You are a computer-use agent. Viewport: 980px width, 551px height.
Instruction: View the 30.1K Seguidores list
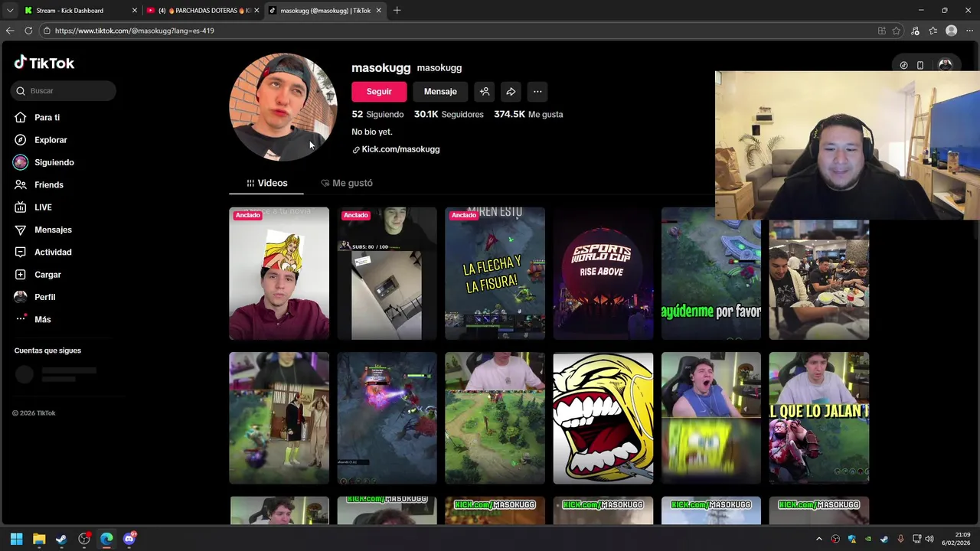(449, 114)
